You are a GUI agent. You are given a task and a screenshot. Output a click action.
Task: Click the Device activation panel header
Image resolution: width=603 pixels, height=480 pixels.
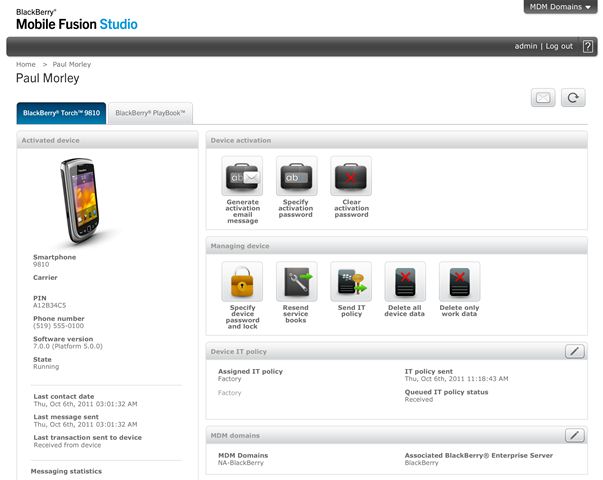pos(396,140)
